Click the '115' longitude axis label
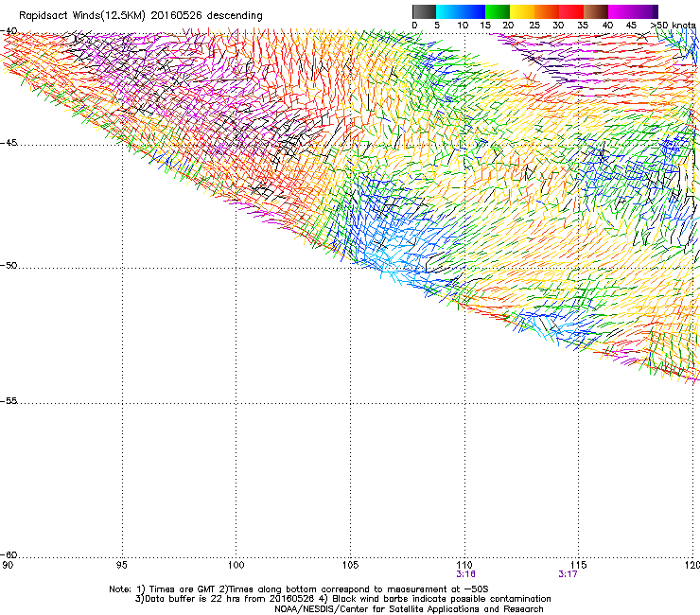 tap(579, 565)
